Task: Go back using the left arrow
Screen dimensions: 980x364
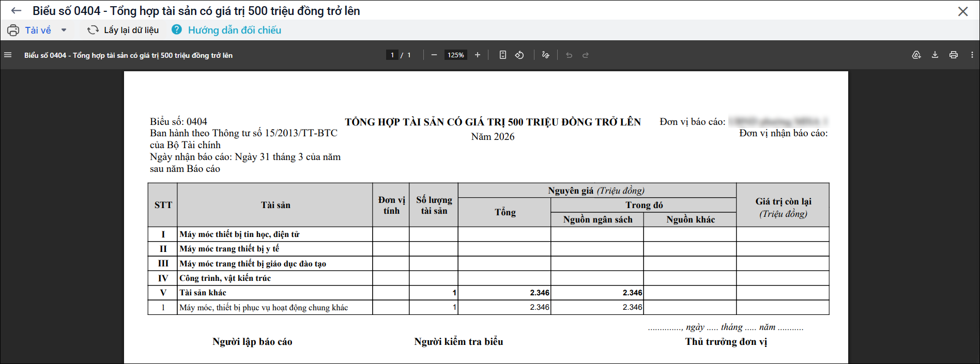Action: tap(17, 11)
